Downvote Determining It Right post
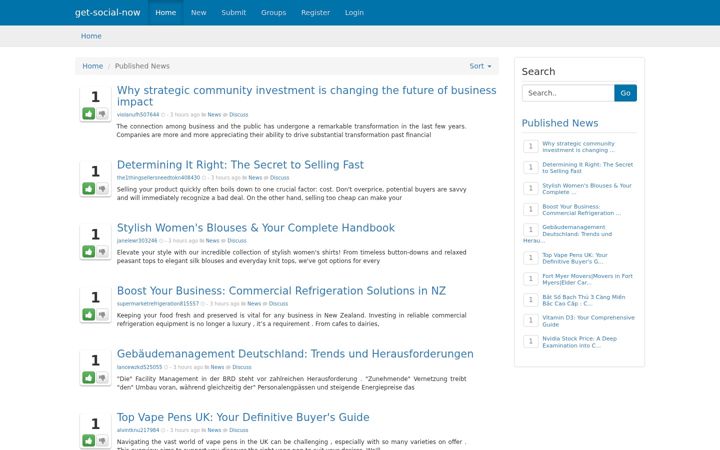Screen dimensions: 720x450 pos(102,188)
